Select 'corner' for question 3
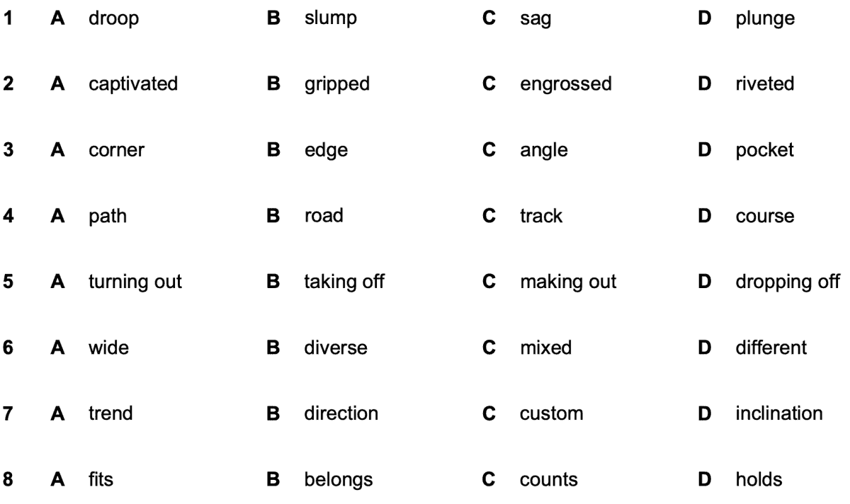 pyautogui.click(x=116, y=151)
